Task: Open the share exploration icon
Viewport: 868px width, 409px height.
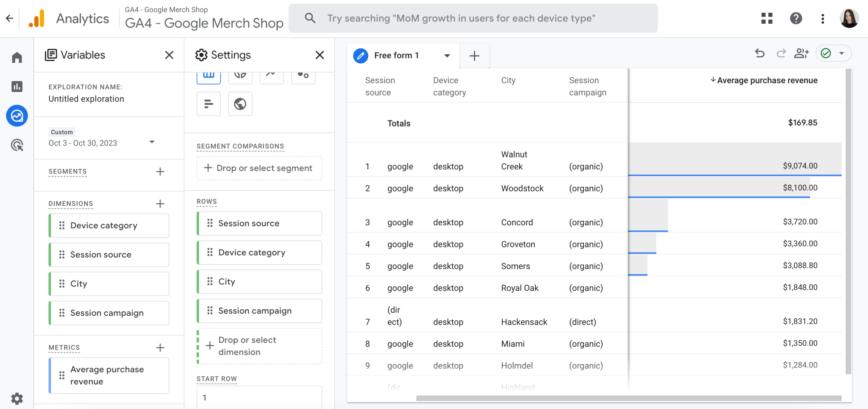Action: point(801,53)
